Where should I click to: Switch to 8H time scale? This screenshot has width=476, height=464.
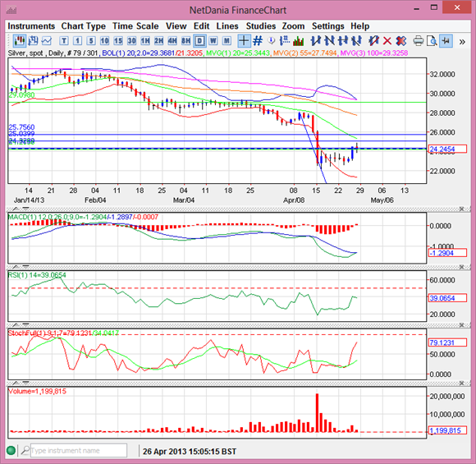[185, 41]
